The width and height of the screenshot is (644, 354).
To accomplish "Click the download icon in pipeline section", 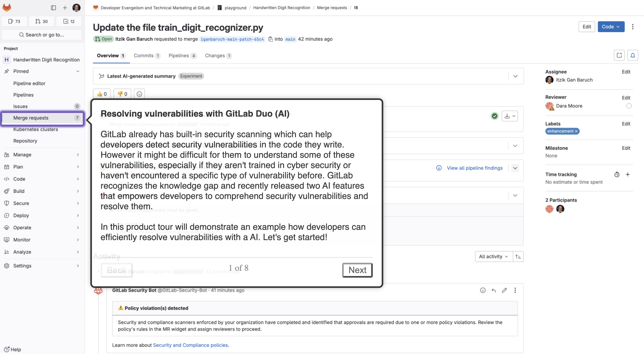I will [x=507, y=115].
